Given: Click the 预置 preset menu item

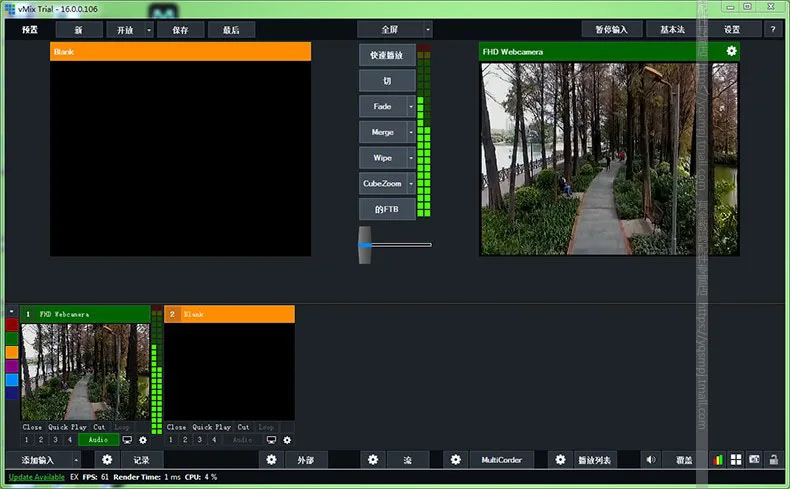Looking at the screenshot, I should point(30,30).
